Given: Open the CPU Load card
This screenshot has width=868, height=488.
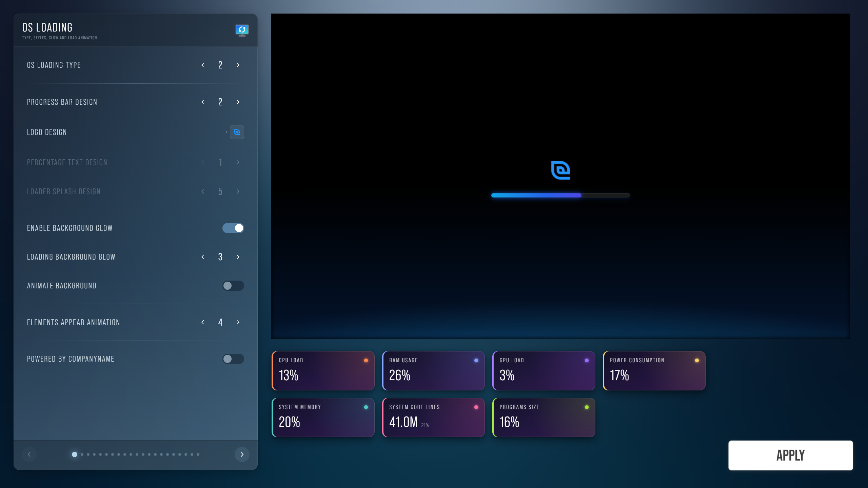Looking at the screenshot, I should point(323,371).
